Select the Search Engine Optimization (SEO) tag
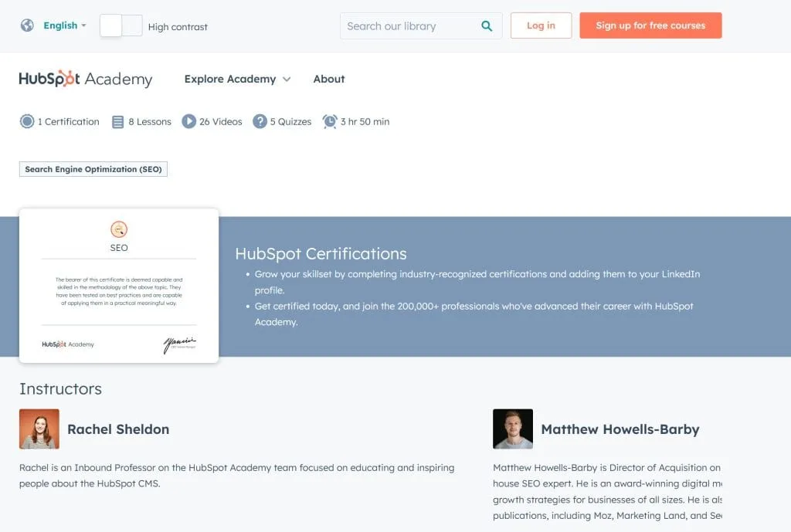 tap(93, 169)
